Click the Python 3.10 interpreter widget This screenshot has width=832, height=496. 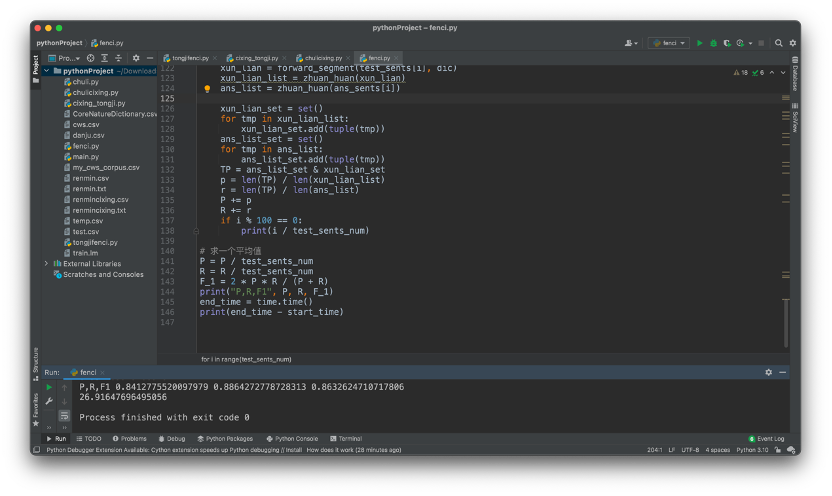(x=752, y=450)
